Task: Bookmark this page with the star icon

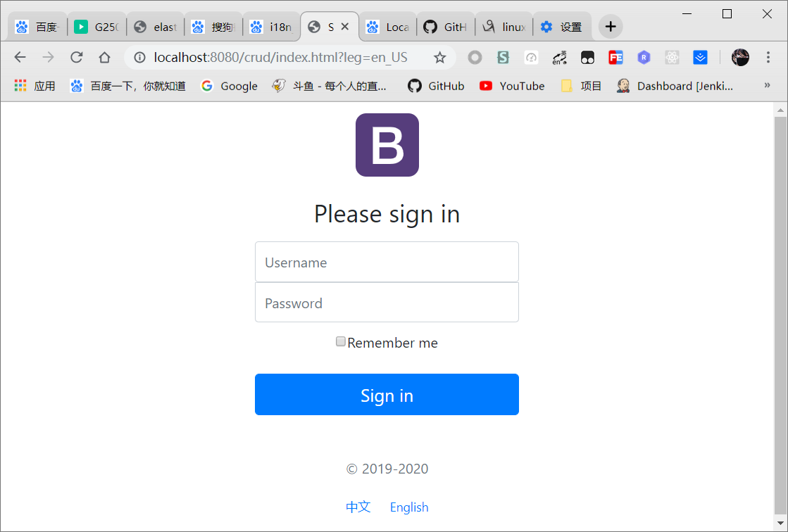Action: point(439,57)
